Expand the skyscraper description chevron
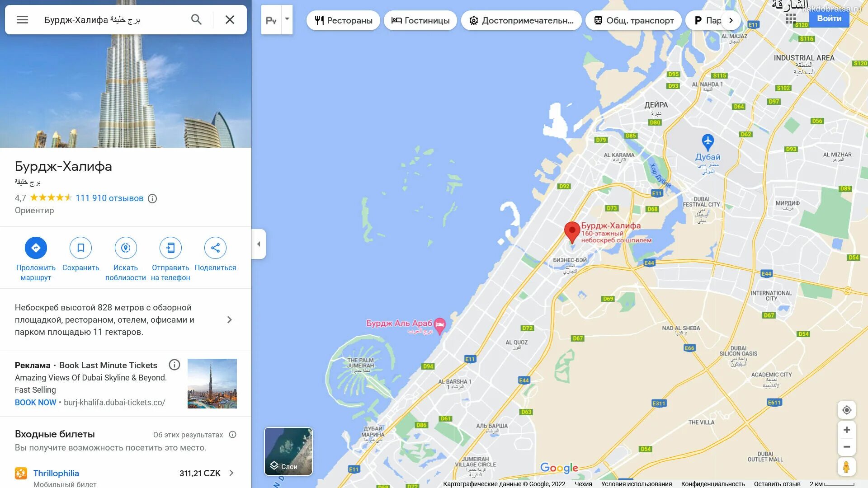868x488 pixels. [230, 320]
